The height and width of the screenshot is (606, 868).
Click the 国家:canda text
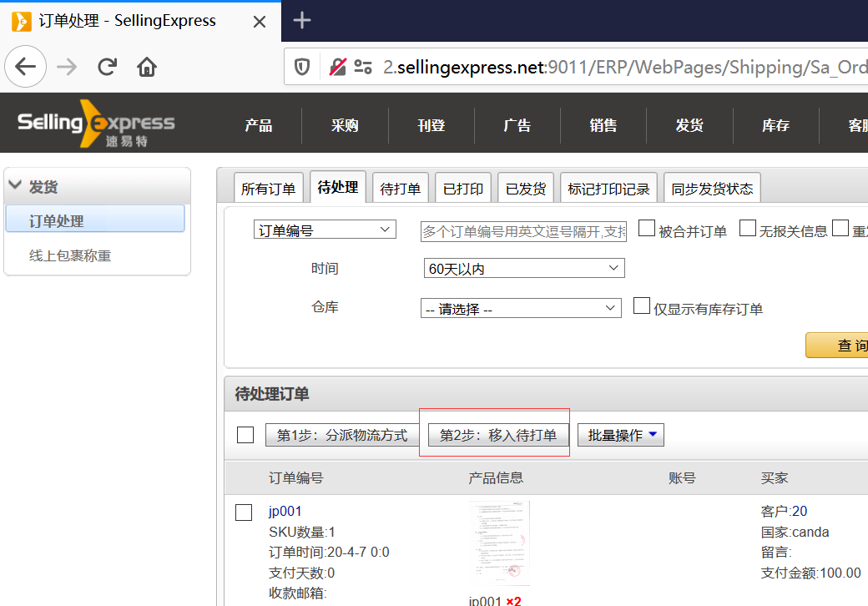[795, 532]
